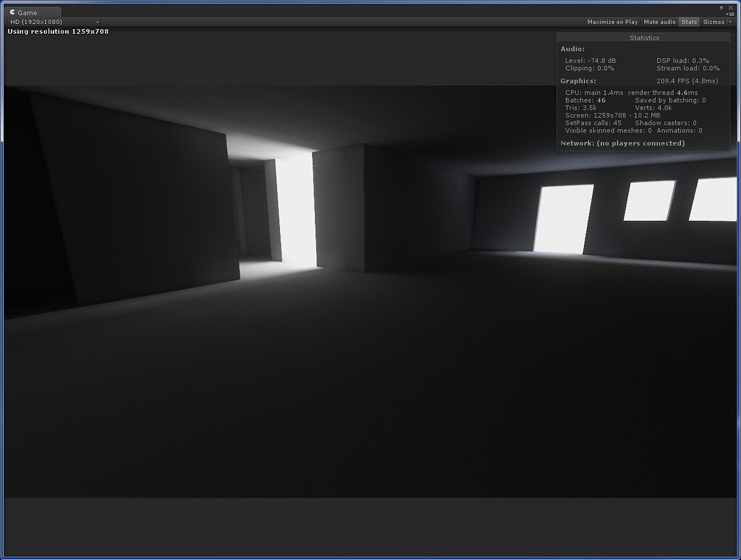
Task: Select the Stats icon in the Game toolbar
Action: click(688, 22)
